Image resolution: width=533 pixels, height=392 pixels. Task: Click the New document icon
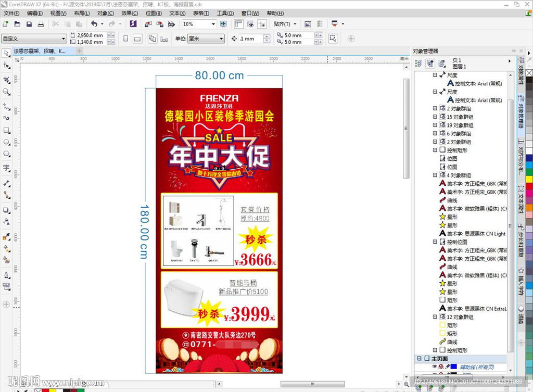[5, 24]
